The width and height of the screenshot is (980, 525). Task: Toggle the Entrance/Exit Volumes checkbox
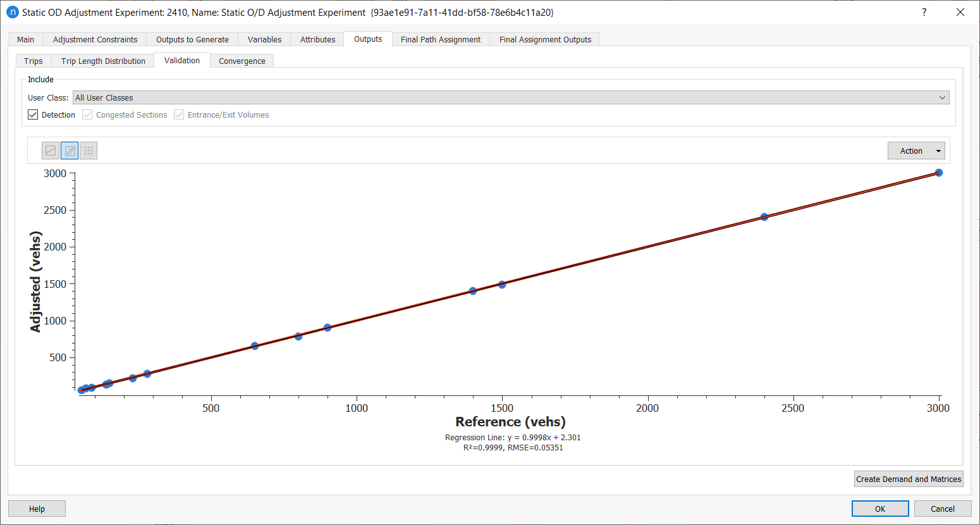pos(180,115)
